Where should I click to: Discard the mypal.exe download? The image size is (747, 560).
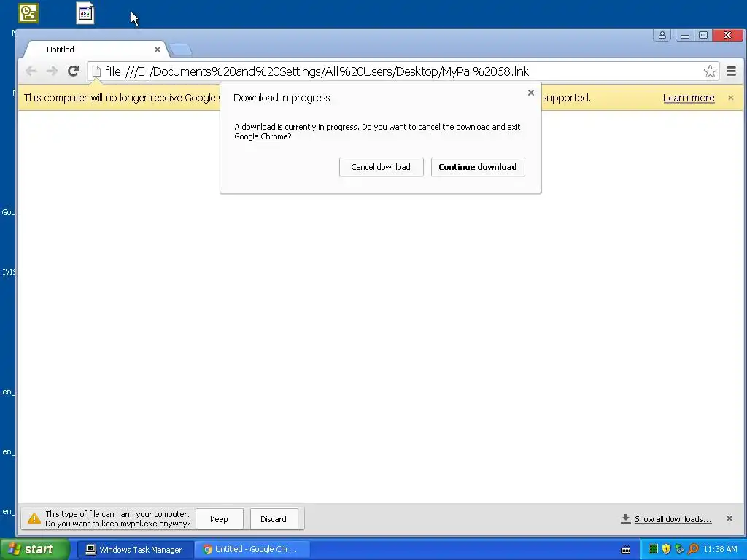click(x=274, y=519)
